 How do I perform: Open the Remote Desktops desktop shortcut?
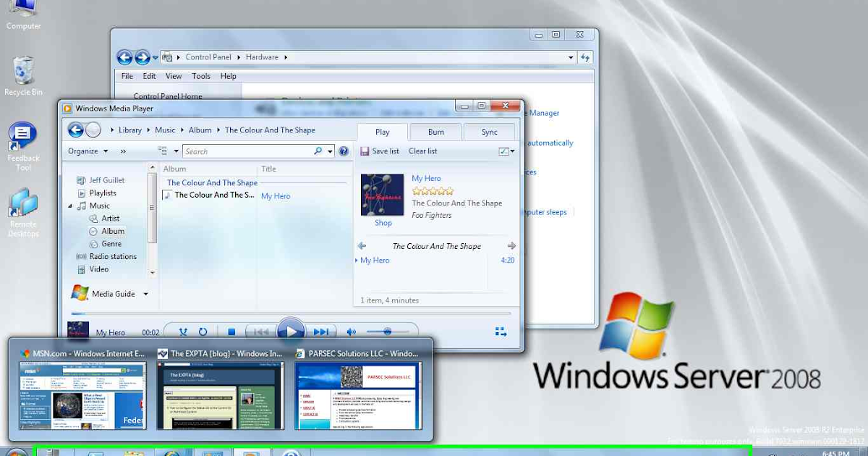point(23,203)
